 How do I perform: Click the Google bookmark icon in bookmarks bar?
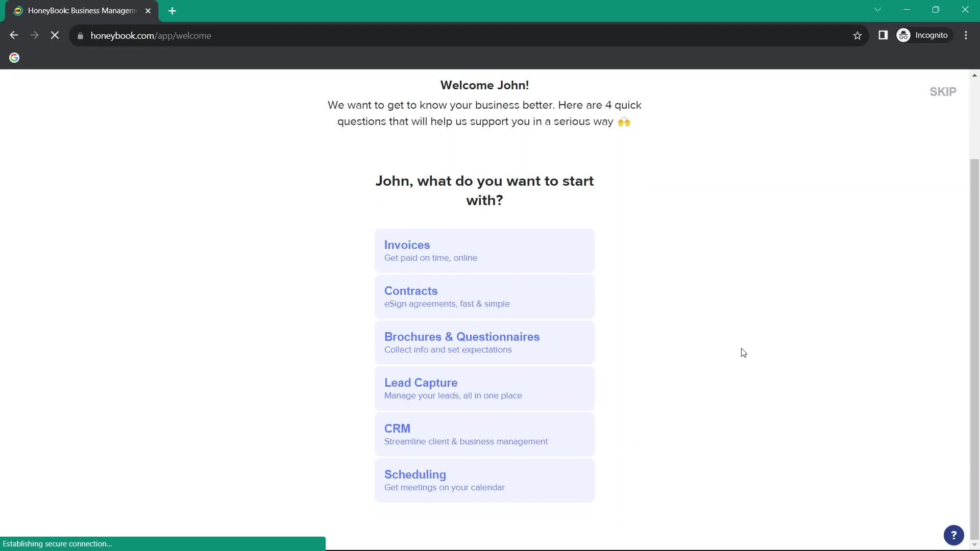(14, 58)
